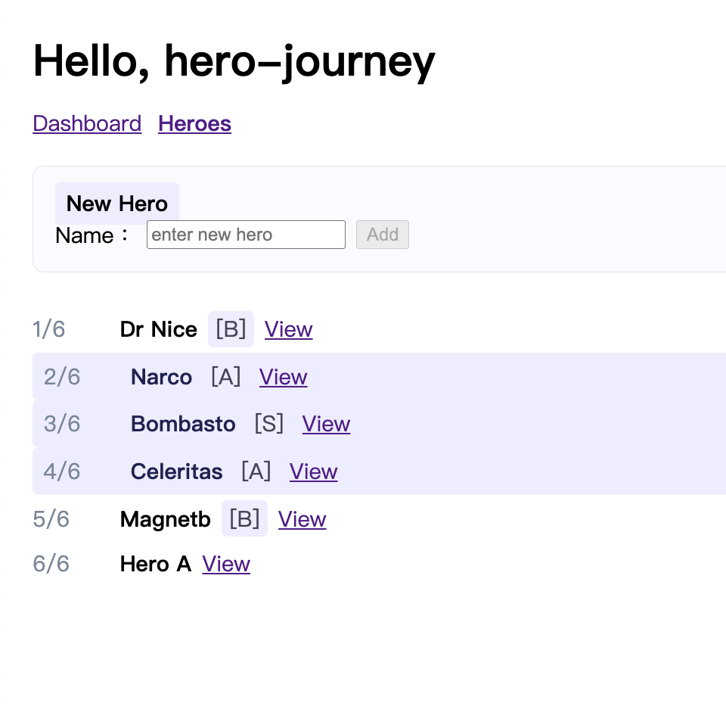
Task: Click the [A] rank tag beside Celeritas
Action: 256,471
